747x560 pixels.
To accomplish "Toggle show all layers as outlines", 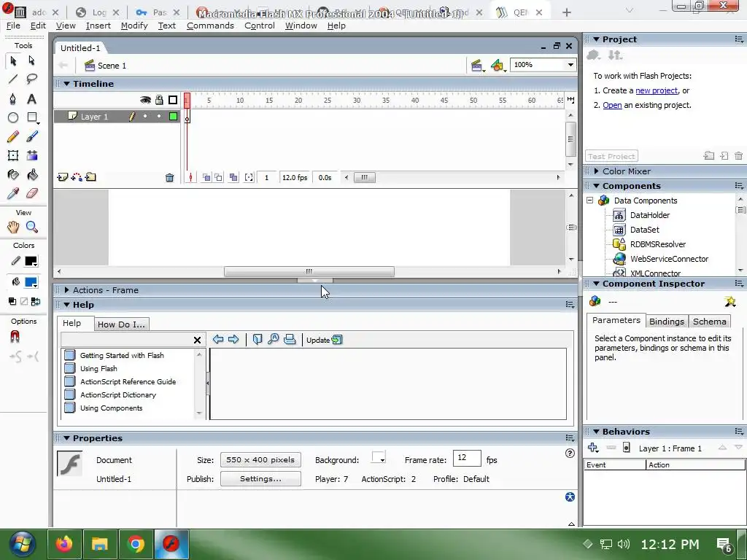I will tap(173, 99).
